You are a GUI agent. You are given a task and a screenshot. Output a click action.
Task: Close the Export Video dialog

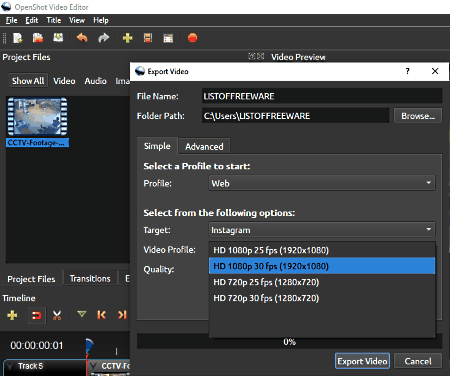(x=435, y=71)
